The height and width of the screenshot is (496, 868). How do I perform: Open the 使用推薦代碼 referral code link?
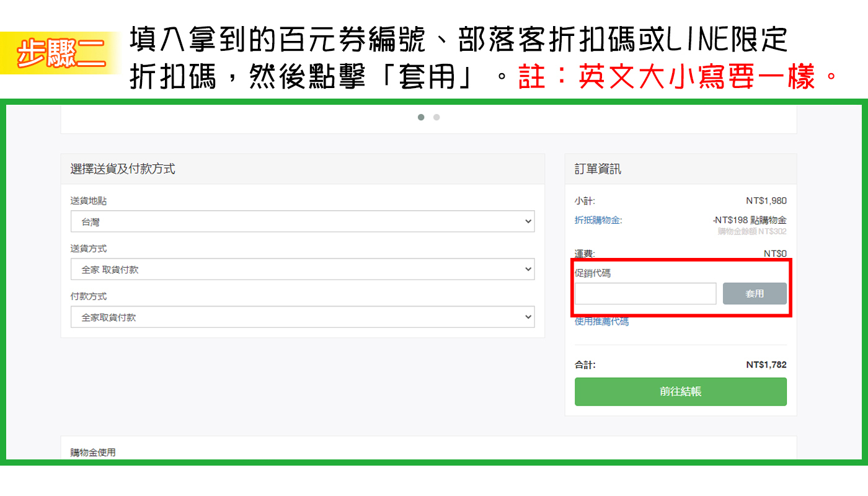click(600, 321)
